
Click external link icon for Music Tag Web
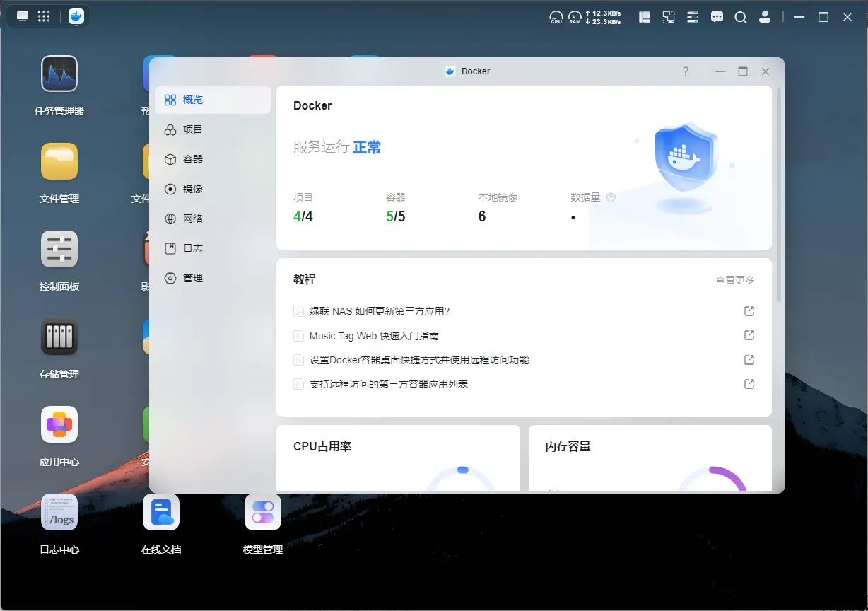coord(749,335)
